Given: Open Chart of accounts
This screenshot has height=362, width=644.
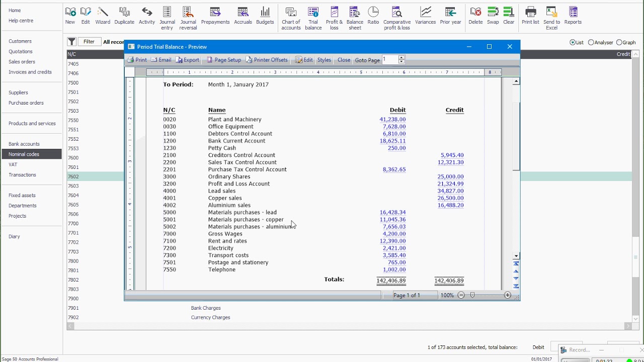Looking at the screenshot, I should 291,19.
